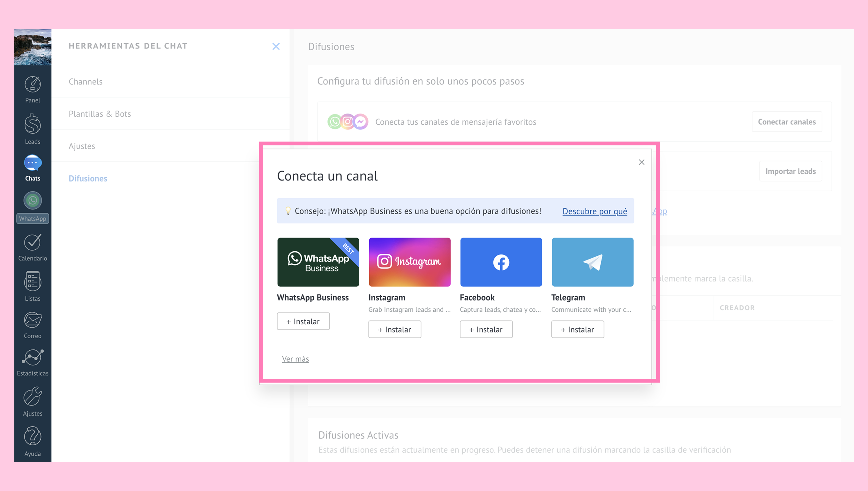This screenshot has height=491, width=868.
Task: Click the account avatar photo
Action: [x=33, y=47]
